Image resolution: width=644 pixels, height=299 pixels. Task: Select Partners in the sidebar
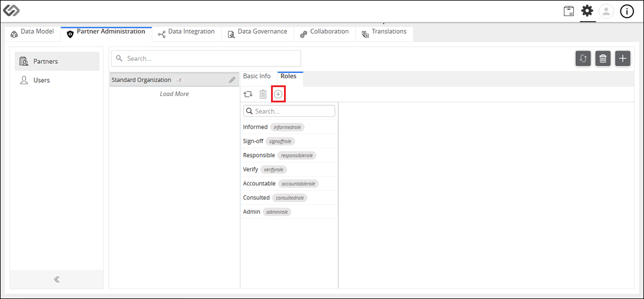coord(57,61)
